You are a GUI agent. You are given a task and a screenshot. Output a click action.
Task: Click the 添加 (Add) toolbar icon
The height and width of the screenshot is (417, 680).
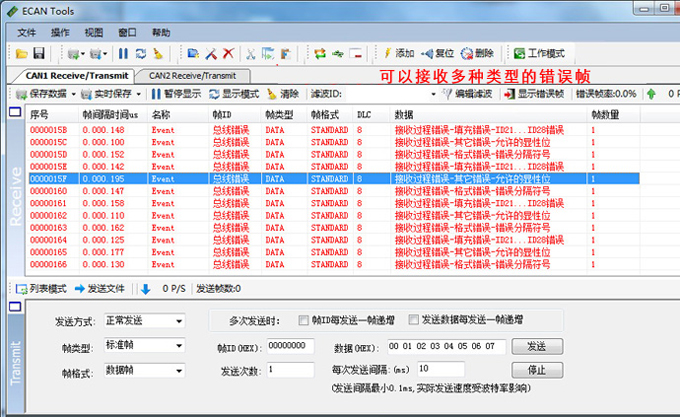pyautogui.click(x=397, y=53)
